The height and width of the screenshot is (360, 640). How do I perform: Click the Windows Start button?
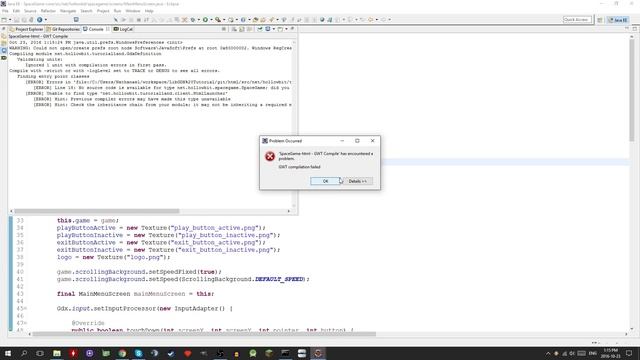(8, 353)
